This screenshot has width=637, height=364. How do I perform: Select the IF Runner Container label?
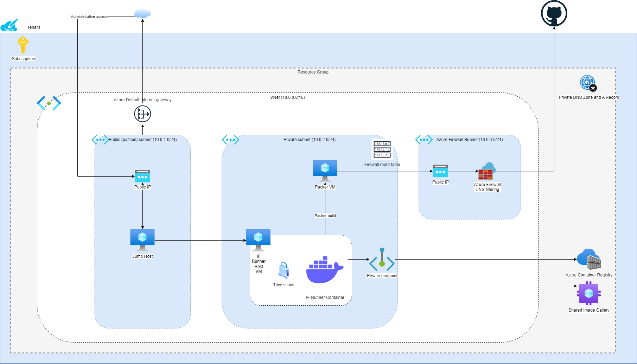pos(325,298)
